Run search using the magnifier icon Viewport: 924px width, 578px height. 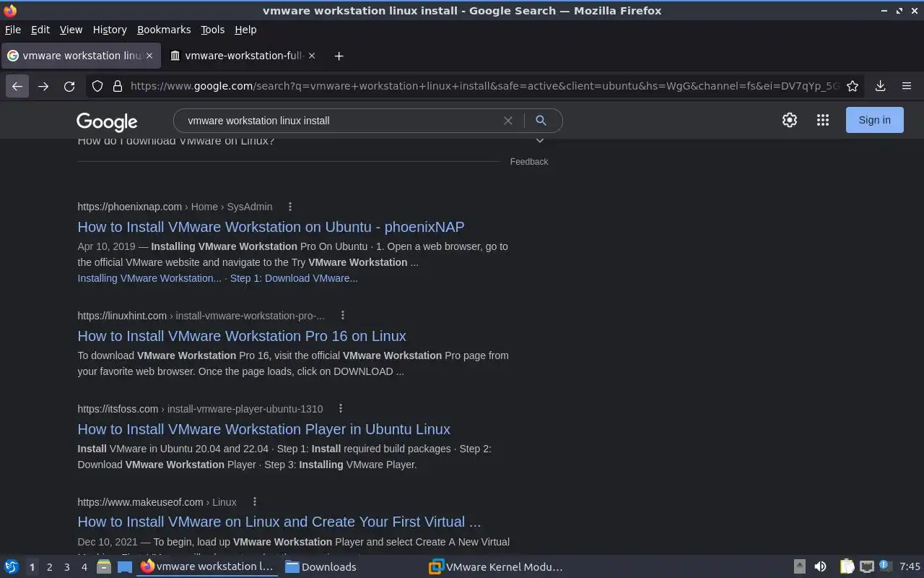(x=541, y=121)
